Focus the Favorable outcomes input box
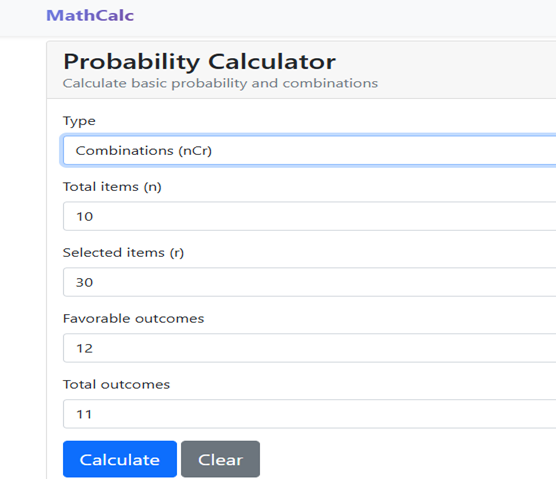 click(x=309, y=348)
